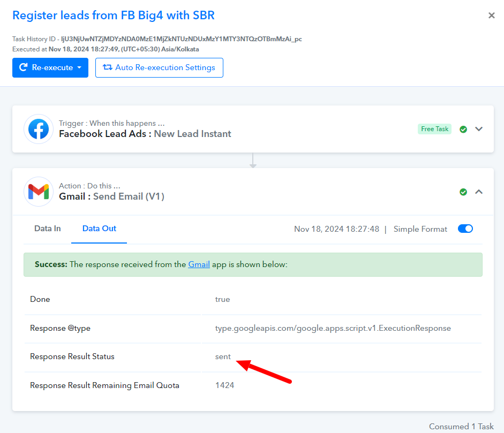
Task: Follow the Gmail link in success message
Action: [x=199, y=264]
